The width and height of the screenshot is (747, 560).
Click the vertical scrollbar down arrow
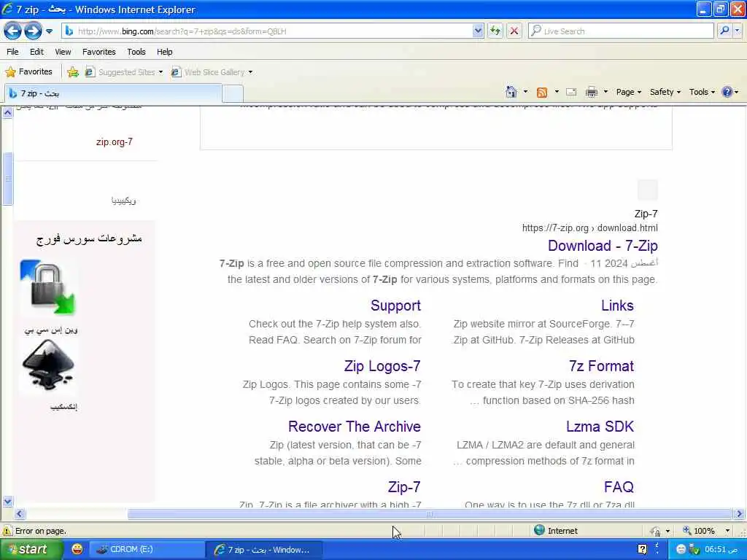click(x=7, y=501)
